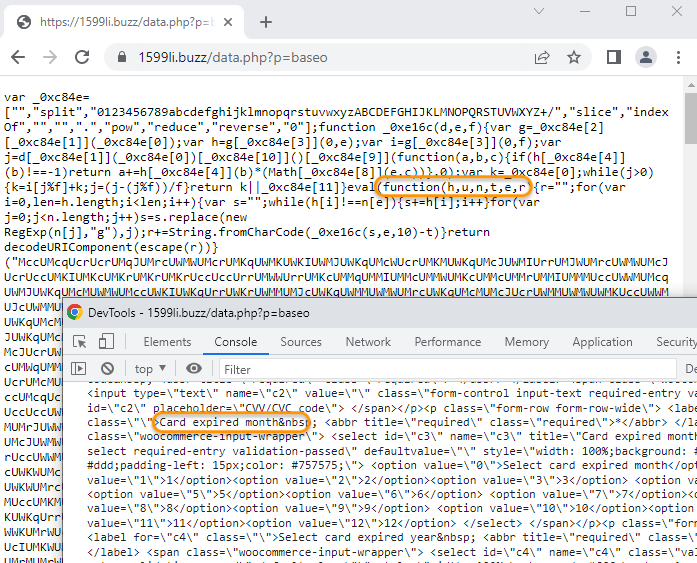This screenshot has width=697, height=563.
Task: Open the Chrome three-dot menu
Action: tap(678, 57)
